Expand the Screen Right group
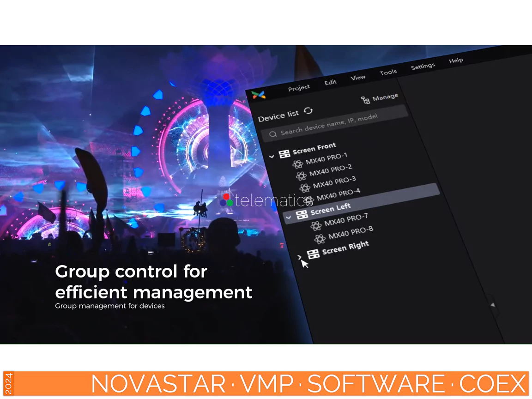The image size is (532, 399). pyautogui.click(x=300, y=257)
